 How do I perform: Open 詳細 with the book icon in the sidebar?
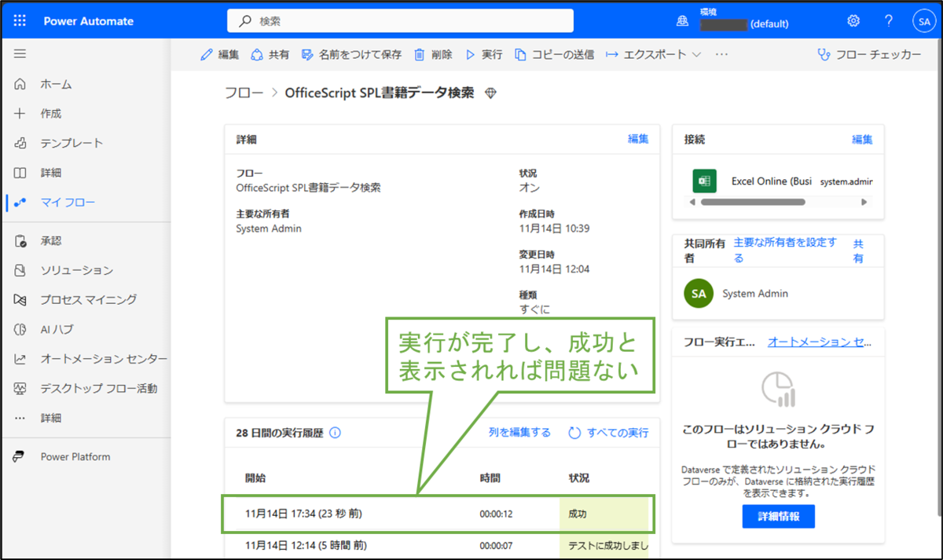pos(51,173)
